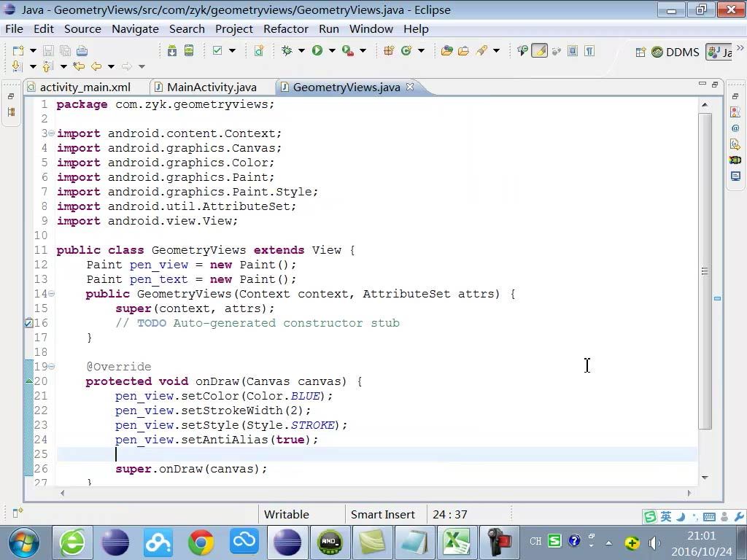Click horizontal scroll right arrow in editor

tap(689, 493)
